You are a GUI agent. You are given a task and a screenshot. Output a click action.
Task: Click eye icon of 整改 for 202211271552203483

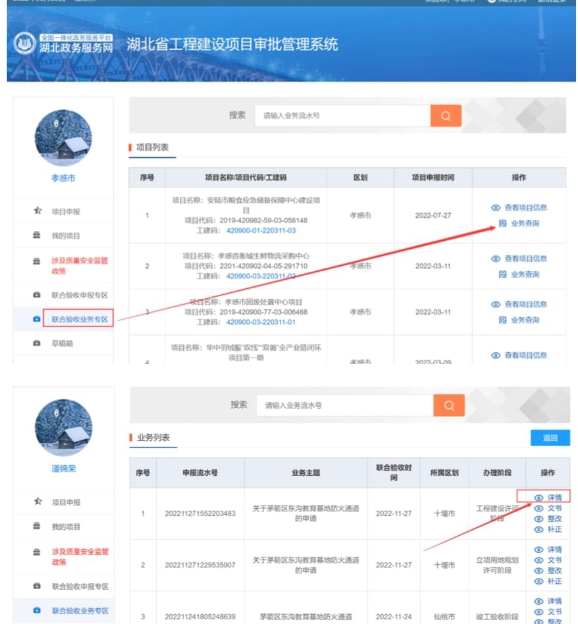(539, 519)
